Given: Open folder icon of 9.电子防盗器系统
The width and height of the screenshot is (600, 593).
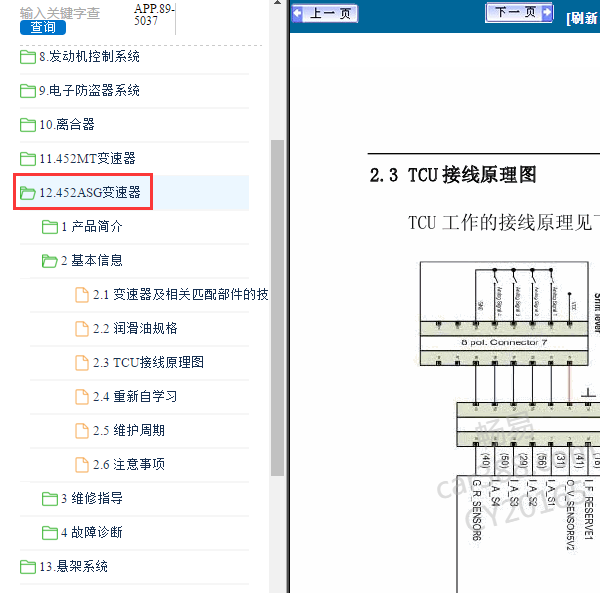Looking at the screenshot, I should pyautogui.click(x=28, y=91).
